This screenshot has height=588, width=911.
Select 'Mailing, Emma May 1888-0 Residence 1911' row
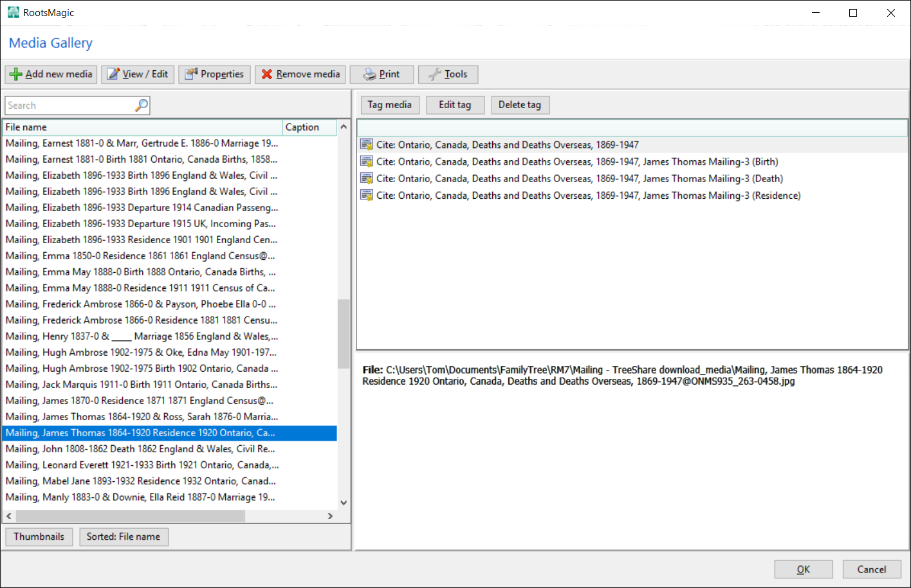169,288
